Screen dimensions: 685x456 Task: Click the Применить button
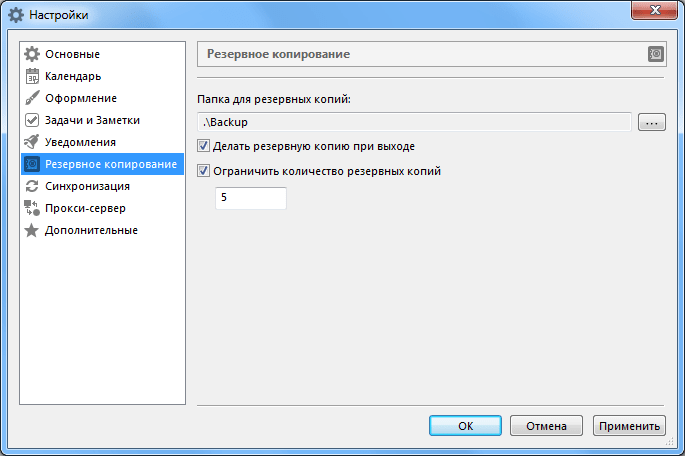pyautogui.click(x=629, y=426)
